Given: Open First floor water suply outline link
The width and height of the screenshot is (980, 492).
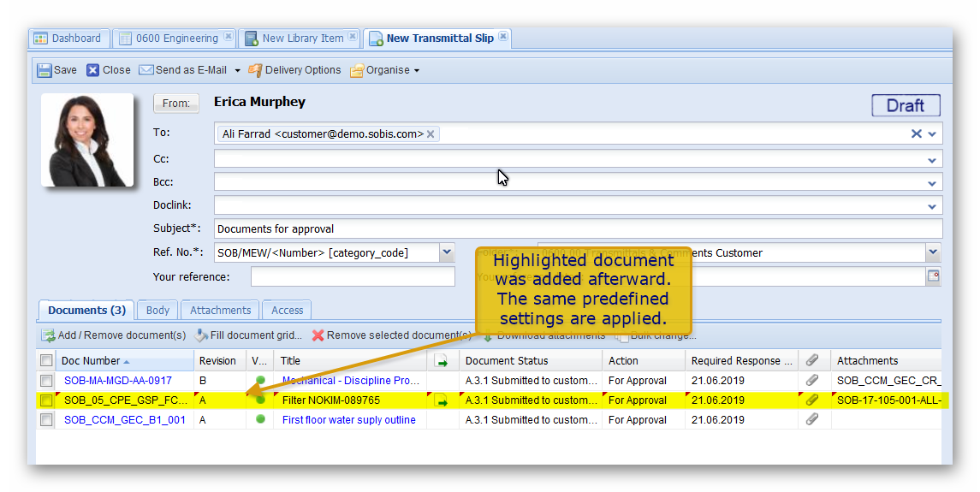Looking at the screenshot, I should (x=348, y=420).
